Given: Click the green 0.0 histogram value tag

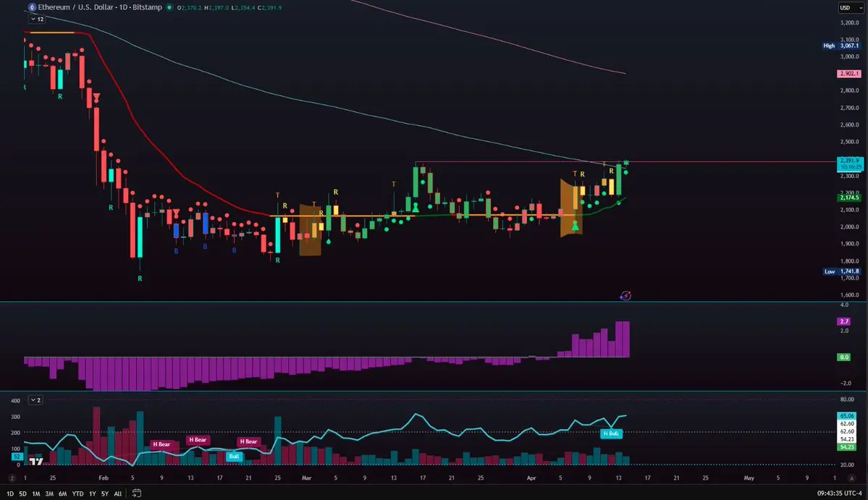Looking at the screenshot, I should (843, 357).
